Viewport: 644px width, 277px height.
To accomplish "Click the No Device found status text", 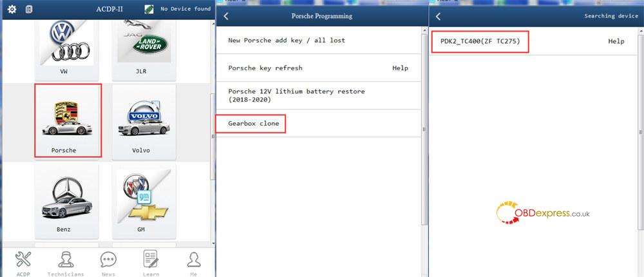I will [185, 8].
